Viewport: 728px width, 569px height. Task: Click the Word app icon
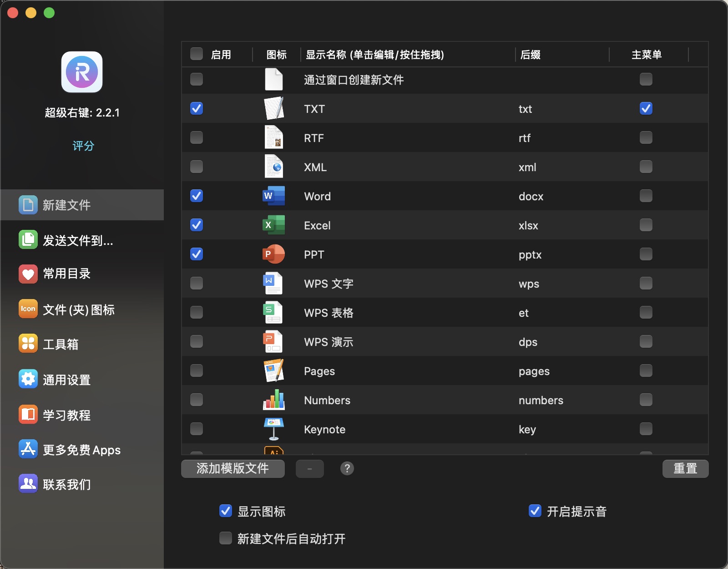pyautogui.click(x=274, y=196)
